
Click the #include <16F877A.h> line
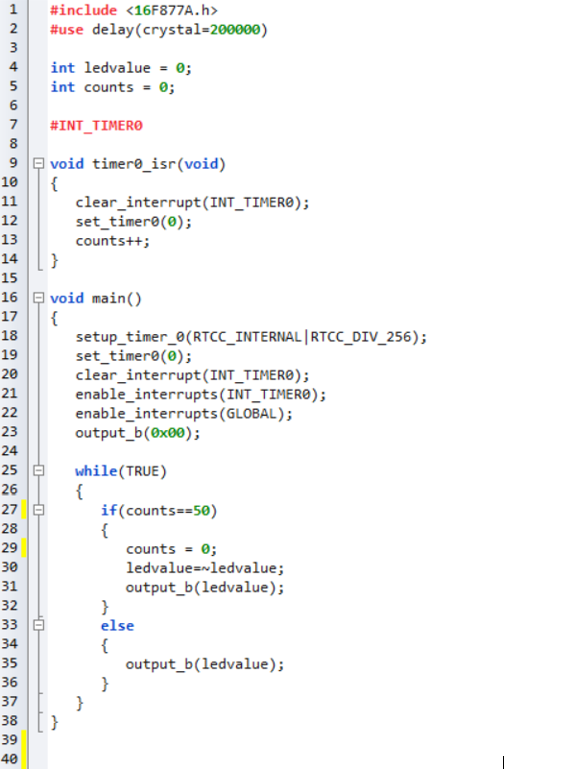pyautogui.click(x=133, y=10)
